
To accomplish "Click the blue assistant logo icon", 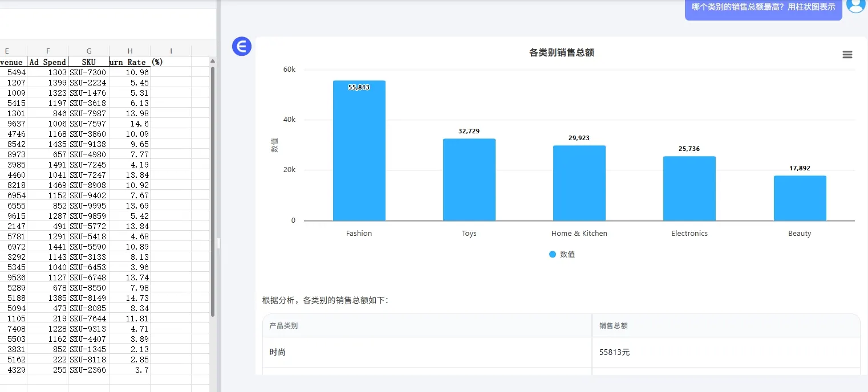I will click(x=242, y=46).
